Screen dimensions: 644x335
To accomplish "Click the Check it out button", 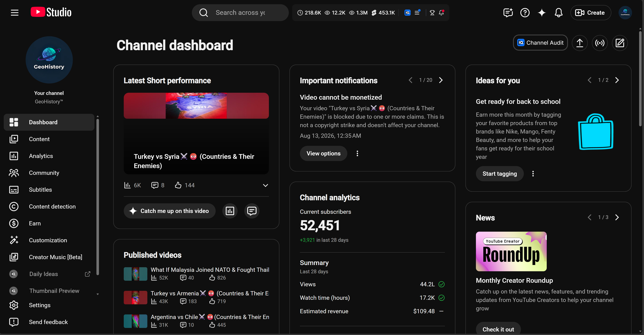I will (498, 329).
